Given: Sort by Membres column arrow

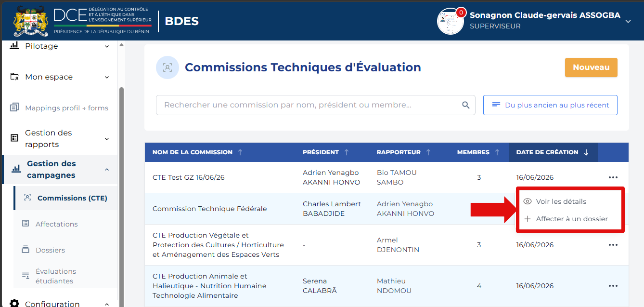Looking at the screenshot, I should point(497,152).
